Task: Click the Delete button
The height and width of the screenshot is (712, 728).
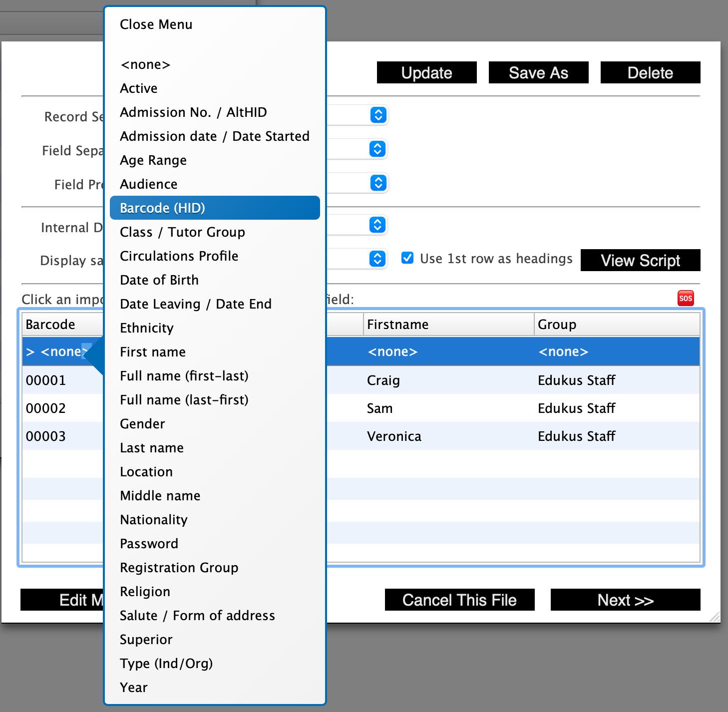Action: point(651,72)
